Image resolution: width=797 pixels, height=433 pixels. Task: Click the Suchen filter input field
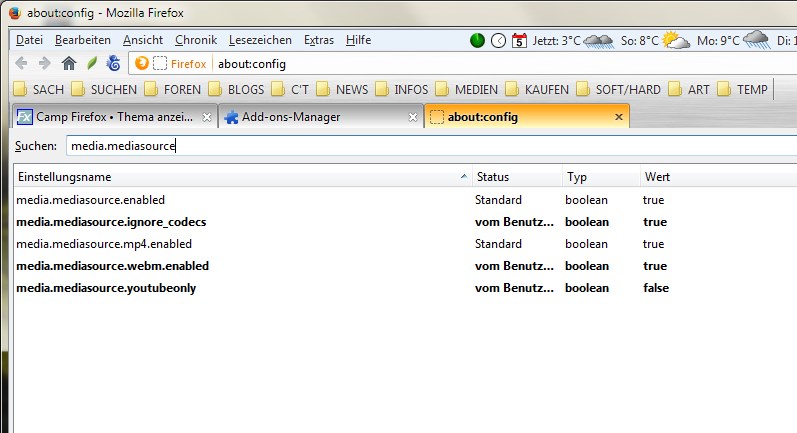pyautogui.click(x=431, y=146)
